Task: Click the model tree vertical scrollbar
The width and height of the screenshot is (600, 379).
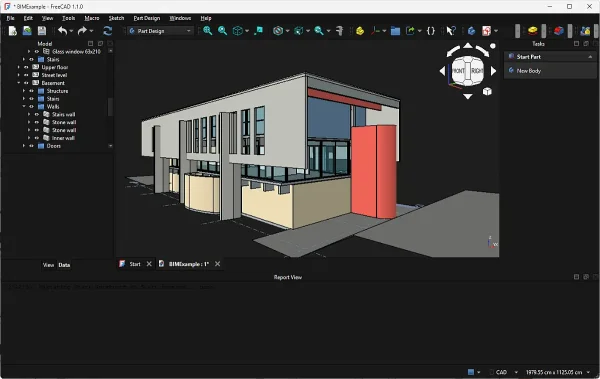Action: (111, 106)
